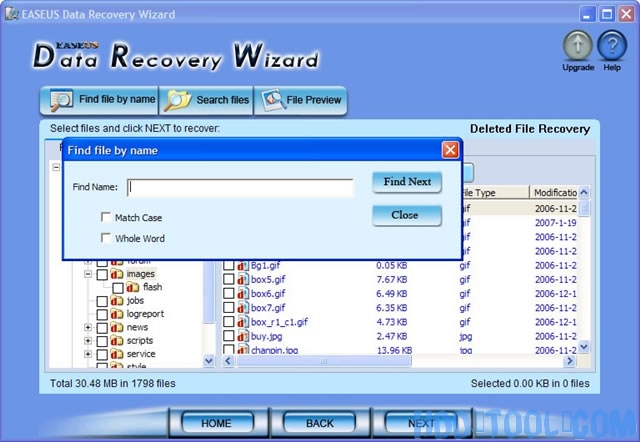Select the scripts folder in tree
The width and height of the screenshot is (640, 442).
(140, 340)
